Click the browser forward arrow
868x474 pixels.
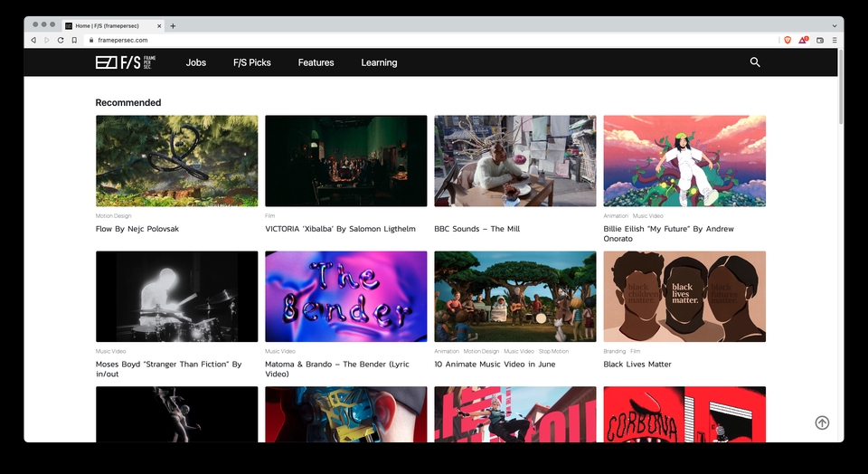point(46,40)
